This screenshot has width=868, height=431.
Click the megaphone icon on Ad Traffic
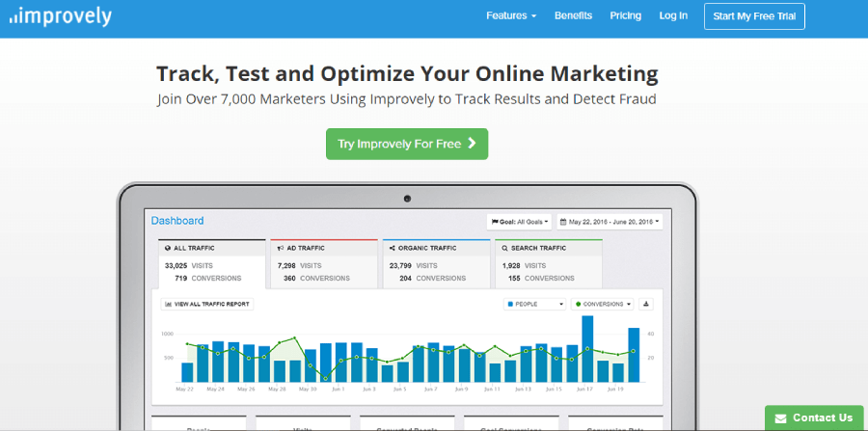click(281, 249)
